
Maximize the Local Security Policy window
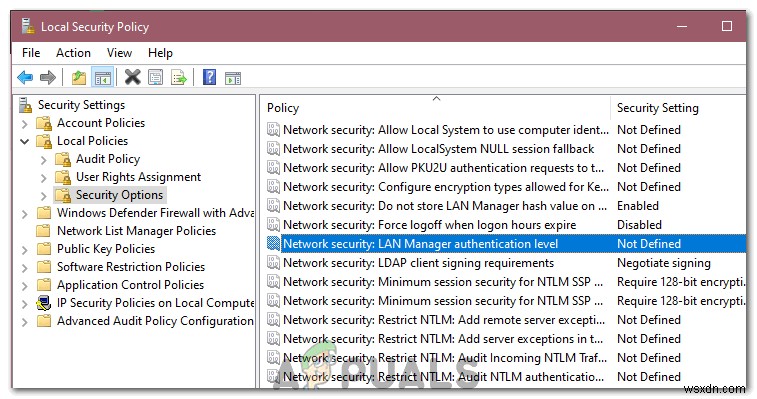727,26
